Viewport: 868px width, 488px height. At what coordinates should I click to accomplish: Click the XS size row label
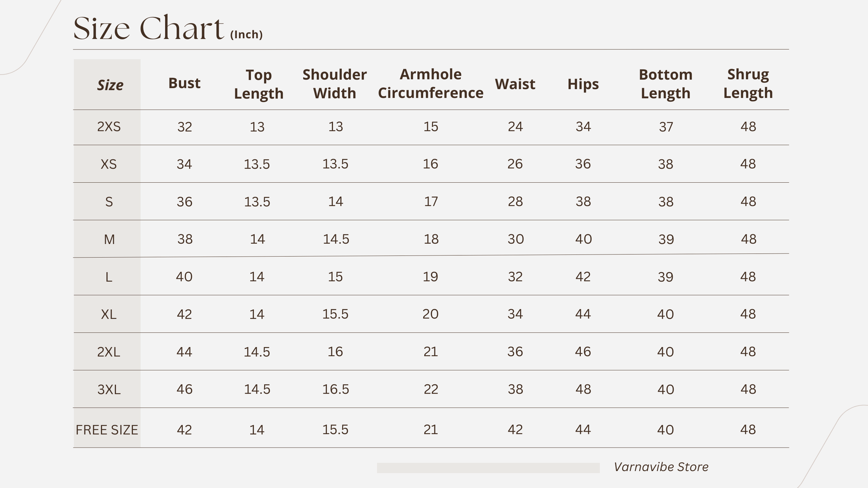coord(109,164)
